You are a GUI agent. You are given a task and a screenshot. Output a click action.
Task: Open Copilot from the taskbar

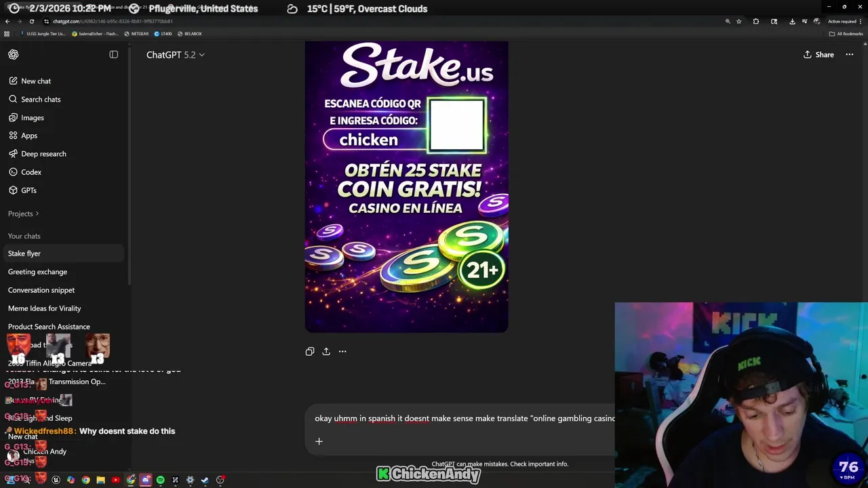[x=71, y=480]
